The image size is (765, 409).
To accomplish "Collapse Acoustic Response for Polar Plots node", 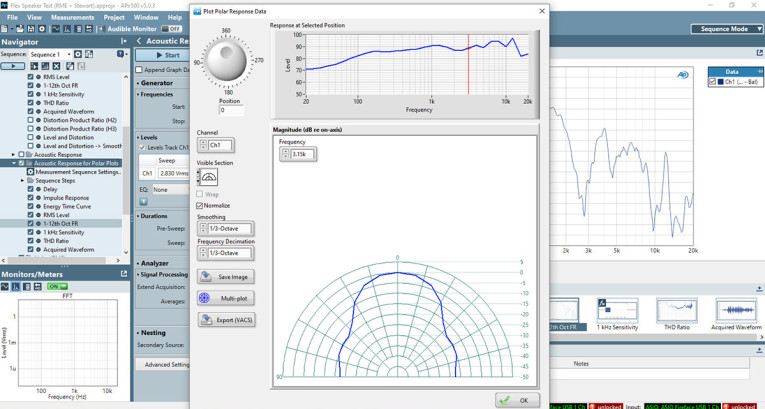I will (13, 163).
